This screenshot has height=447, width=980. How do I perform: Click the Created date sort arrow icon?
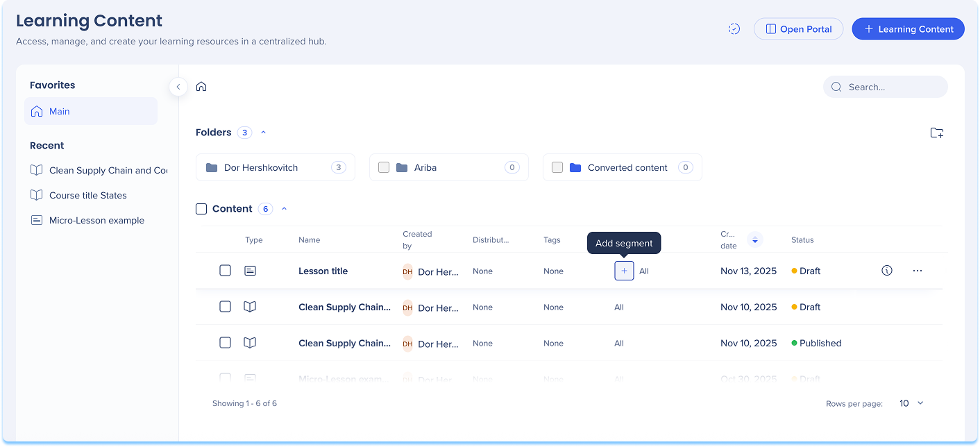coord(754,240)
